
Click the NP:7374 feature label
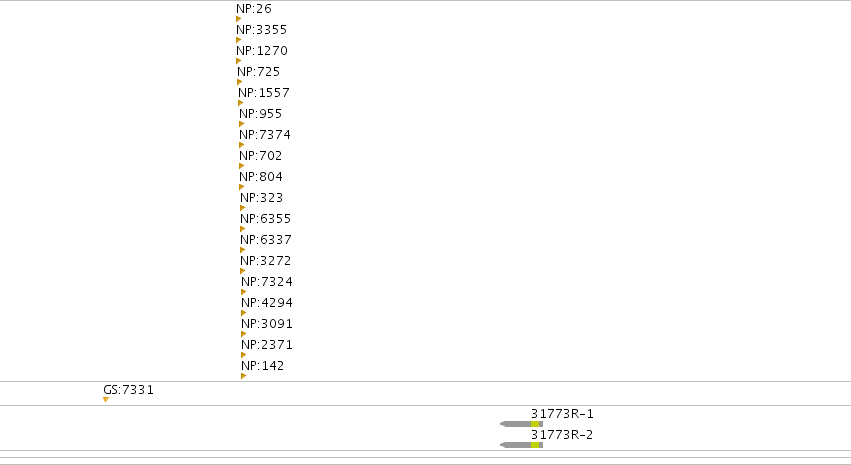click(x=265, y=135)
